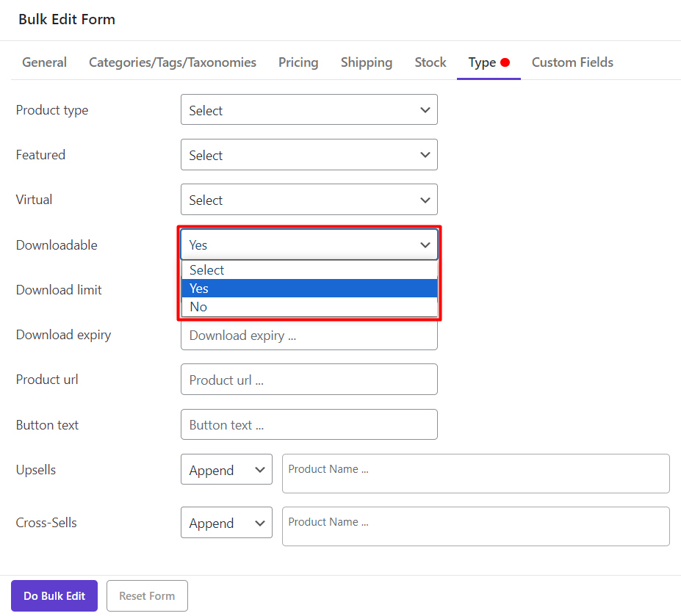Choose highlighted 'Yes' option in list
The image size is (681, 616).
point(309,289)
